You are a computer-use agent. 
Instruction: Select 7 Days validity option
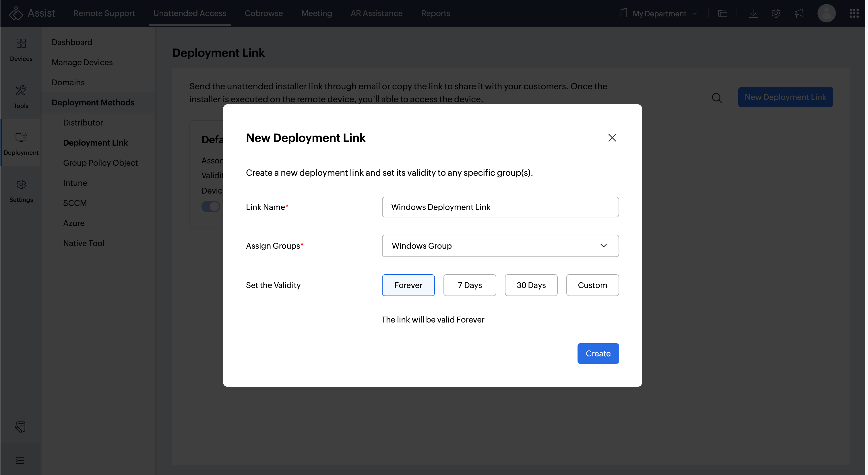pyautogui.click(x=469, y=285)
